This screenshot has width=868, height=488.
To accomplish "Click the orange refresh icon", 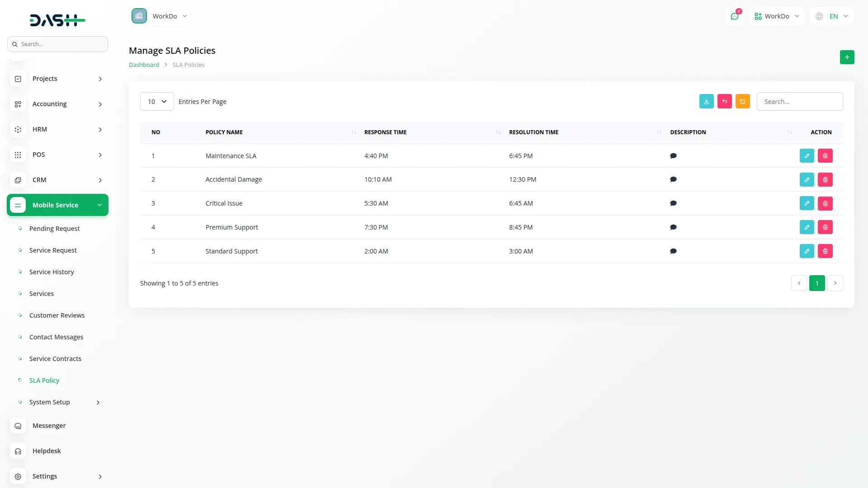I will pyautogui.click(x=743, y=101).
